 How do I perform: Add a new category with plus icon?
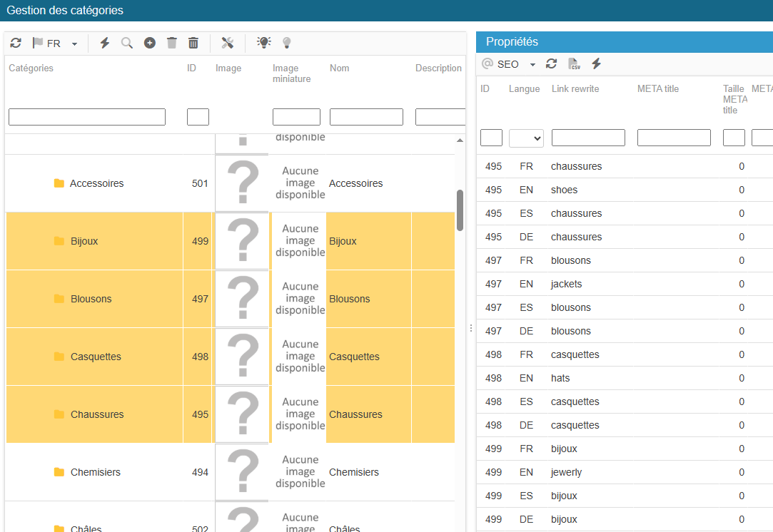coord(150,43)
